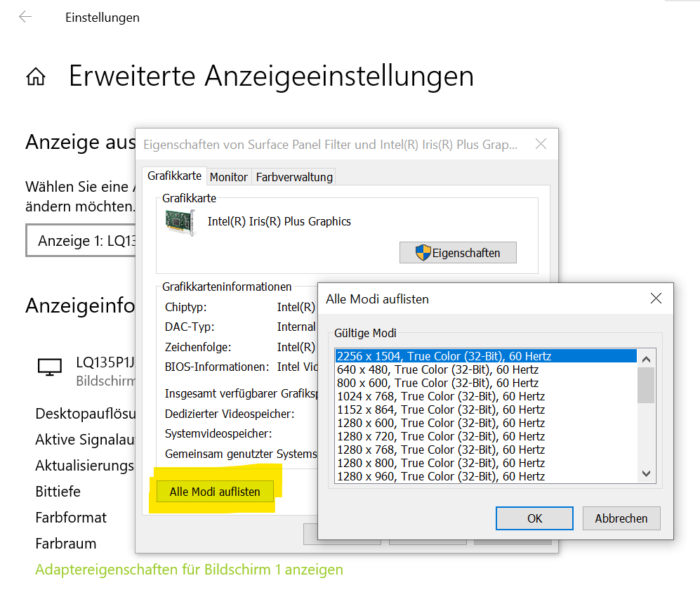The width and height of the screenshot is (700, 590).
Task: Click scroll up arrow in Gültige Modi list
Action: coord(646,359)
